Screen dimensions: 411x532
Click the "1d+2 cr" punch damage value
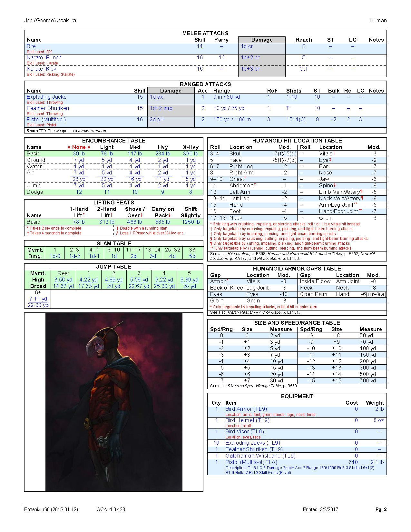(250, 58)
